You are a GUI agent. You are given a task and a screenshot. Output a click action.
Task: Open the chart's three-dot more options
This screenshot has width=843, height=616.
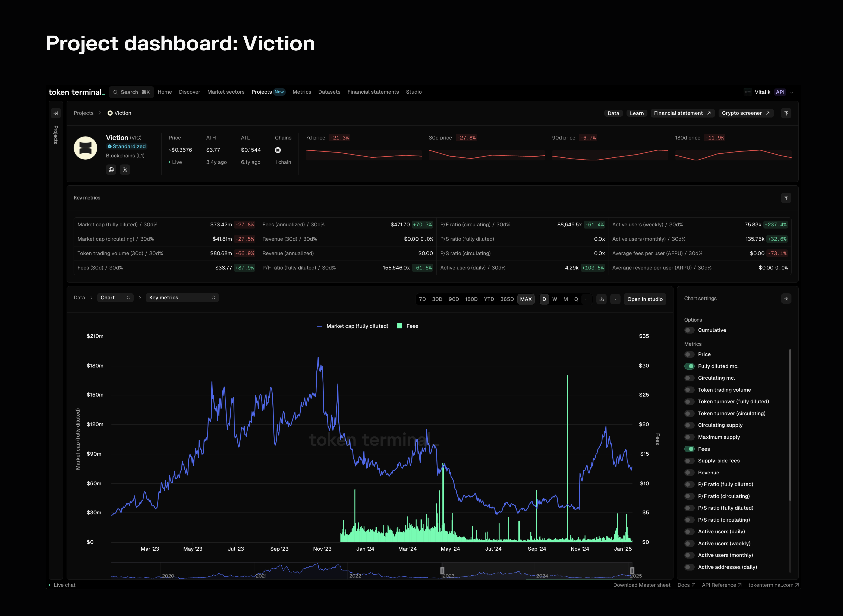pyautogui.click(x=615, y=299)
